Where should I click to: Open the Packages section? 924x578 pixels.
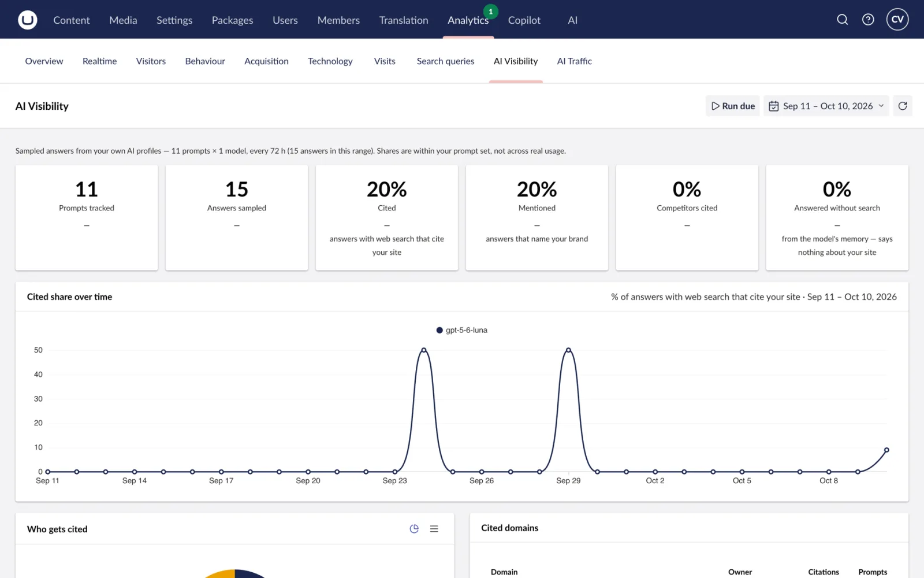point(232,20)
